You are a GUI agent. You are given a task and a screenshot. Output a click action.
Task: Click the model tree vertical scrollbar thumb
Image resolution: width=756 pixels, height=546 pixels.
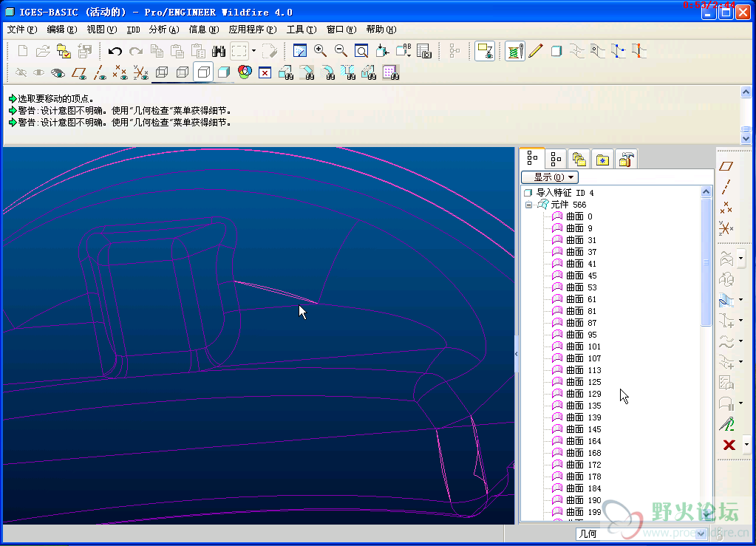(x=706, y=262)
